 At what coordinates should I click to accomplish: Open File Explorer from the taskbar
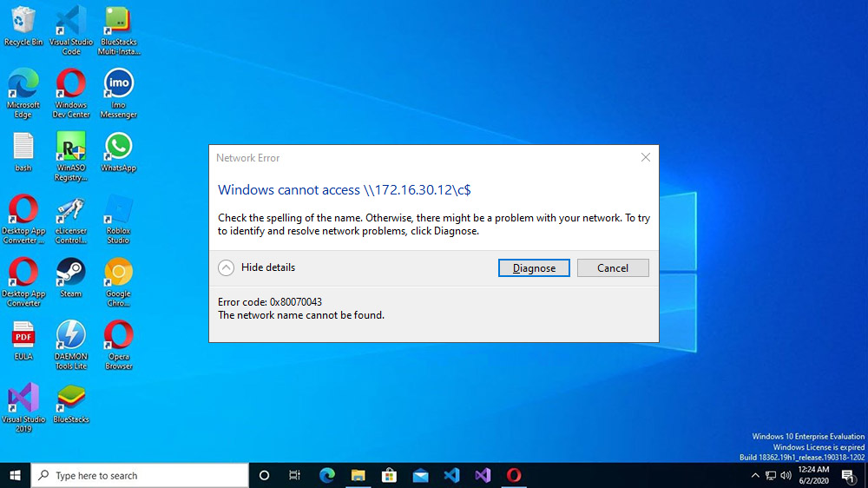pos(358,475)
